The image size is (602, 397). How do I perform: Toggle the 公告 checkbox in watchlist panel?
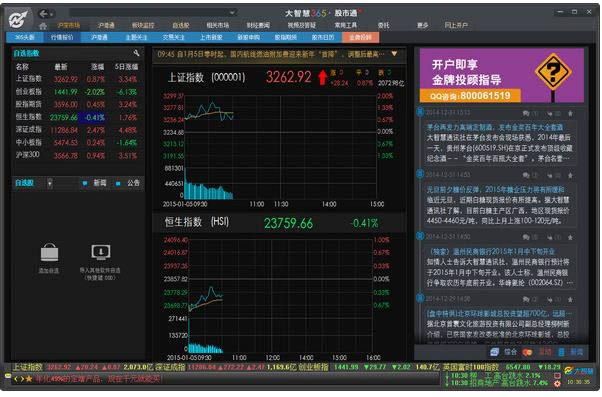tap(118, 184)
